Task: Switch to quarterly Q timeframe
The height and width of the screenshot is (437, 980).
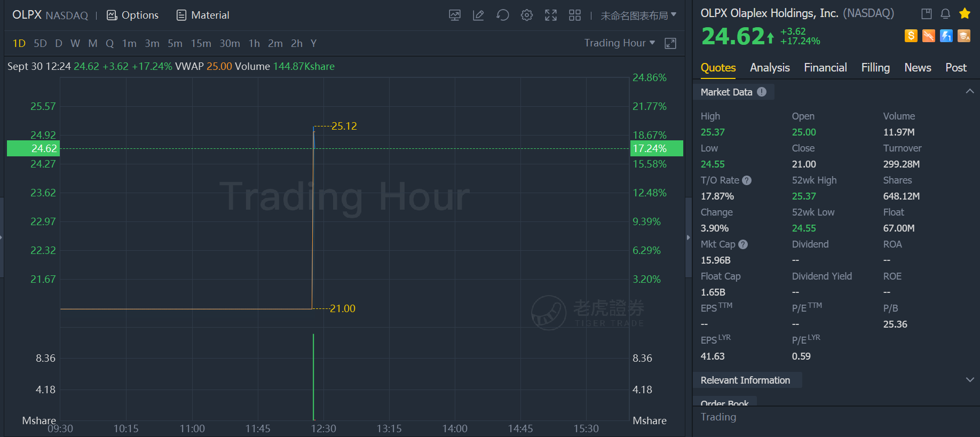Action: coord(110,43)
